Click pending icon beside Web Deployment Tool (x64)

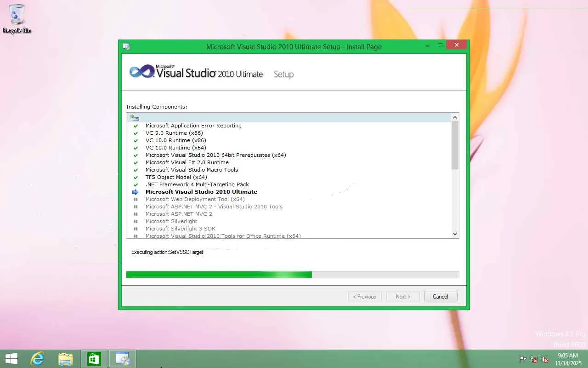coord(136,199)
